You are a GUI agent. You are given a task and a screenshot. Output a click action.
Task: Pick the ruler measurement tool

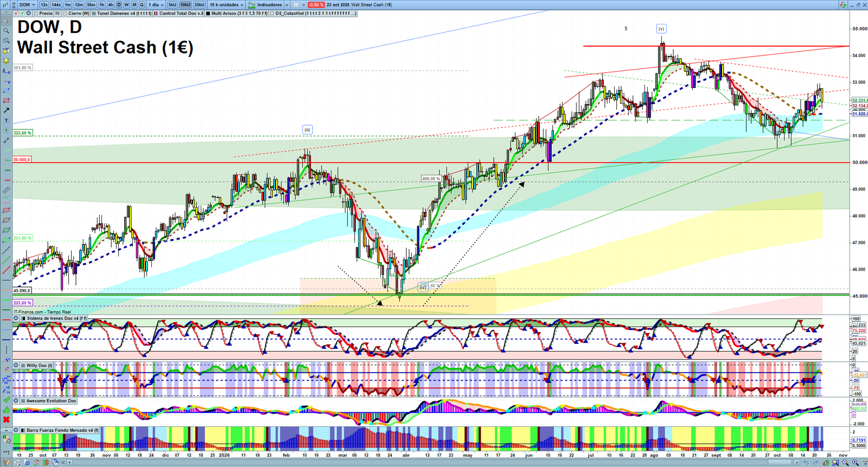(x=6, y=190)
